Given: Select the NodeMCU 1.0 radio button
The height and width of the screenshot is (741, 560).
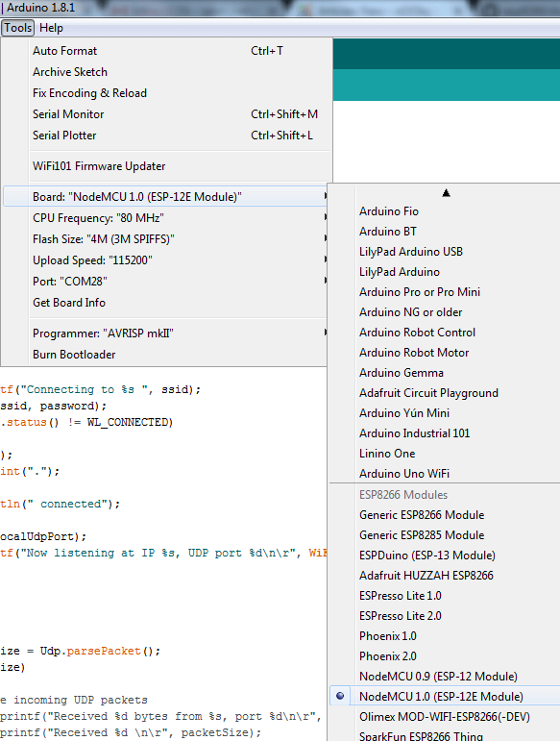Looking at the screenshot, I should [x=340, y=696].
